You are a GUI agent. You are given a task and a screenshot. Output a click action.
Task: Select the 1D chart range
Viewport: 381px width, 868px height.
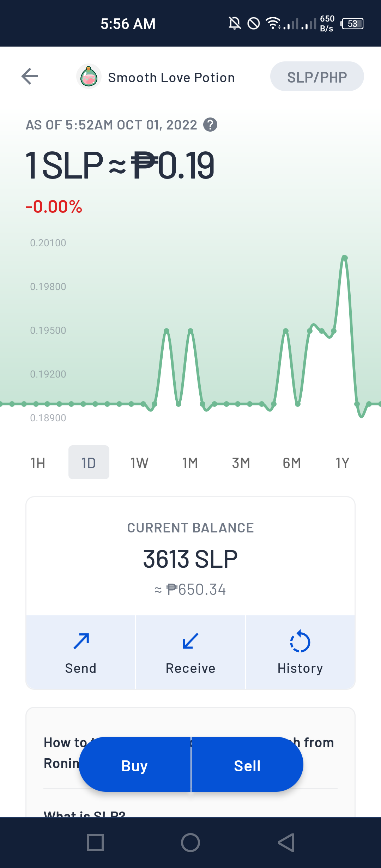pyautogui.click(x=89, y=463)
